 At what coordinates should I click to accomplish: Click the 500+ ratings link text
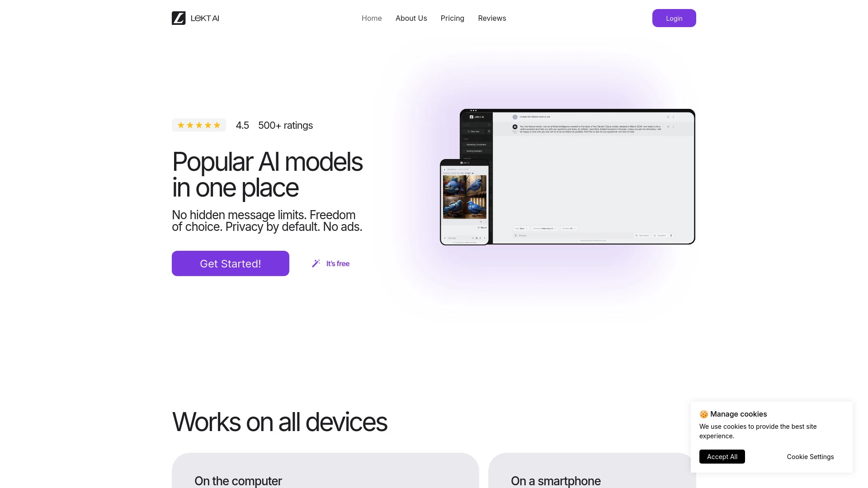[x=285, y=125]
